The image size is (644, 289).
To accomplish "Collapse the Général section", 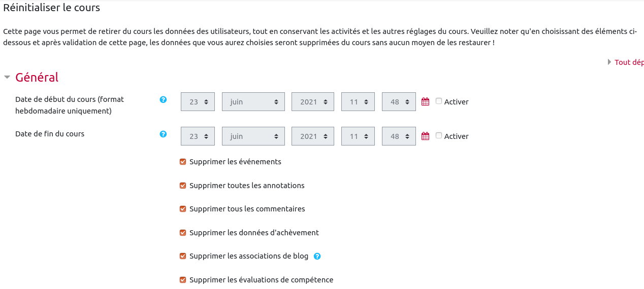I will click(7, 78).
